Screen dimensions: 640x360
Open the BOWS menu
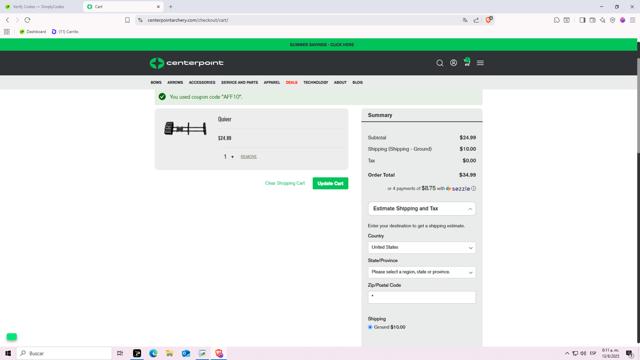(156, 82)
